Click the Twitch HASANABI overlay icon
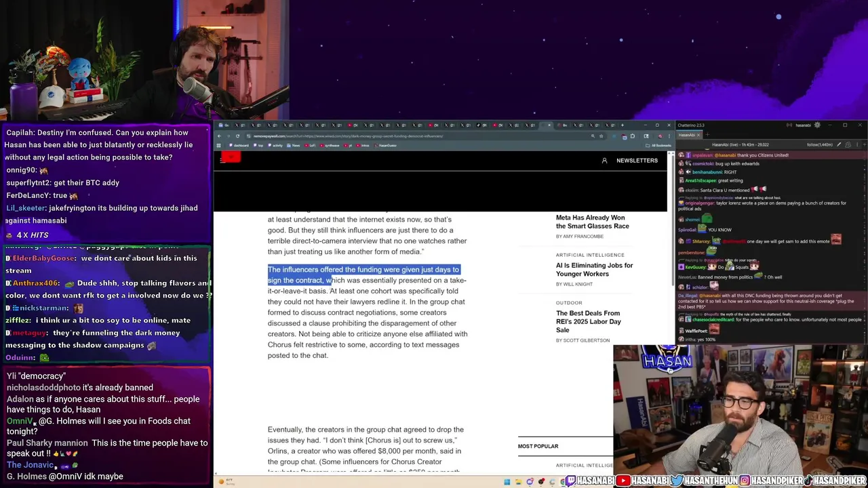 click(571, 481)
